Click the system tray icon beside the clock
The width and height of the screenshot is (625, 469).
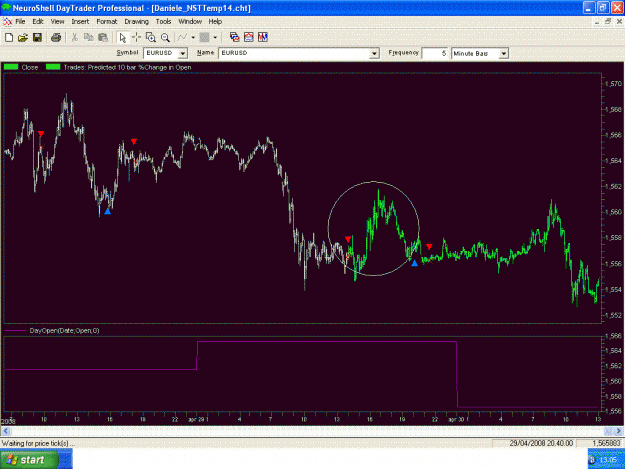(592, 460)
